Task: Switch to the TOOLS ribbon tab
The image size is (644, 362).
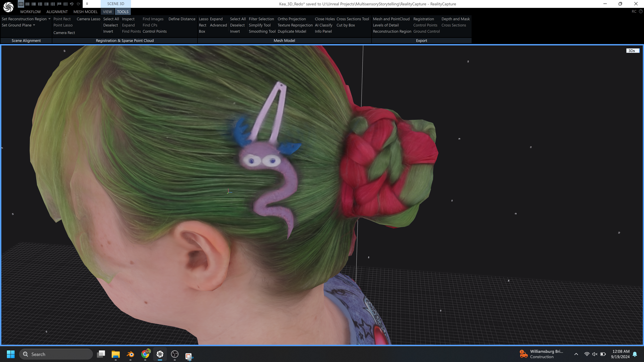Action: (x=123, y=12)
